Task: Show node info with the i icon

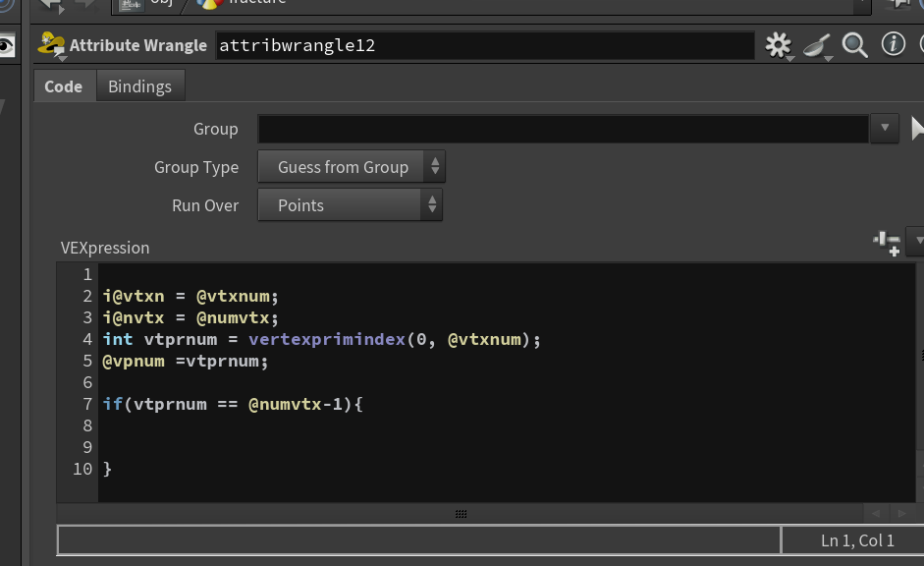Action: pos(893,44)
